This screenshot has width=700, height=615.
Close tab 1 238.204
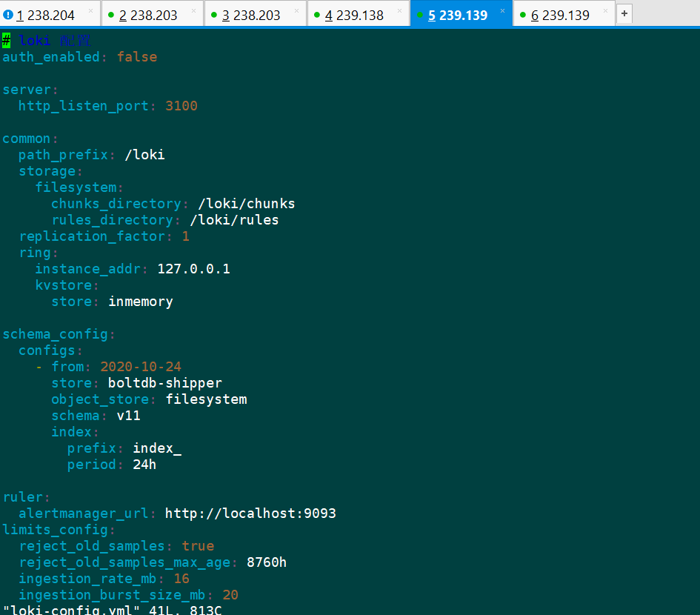pos(90,10)
